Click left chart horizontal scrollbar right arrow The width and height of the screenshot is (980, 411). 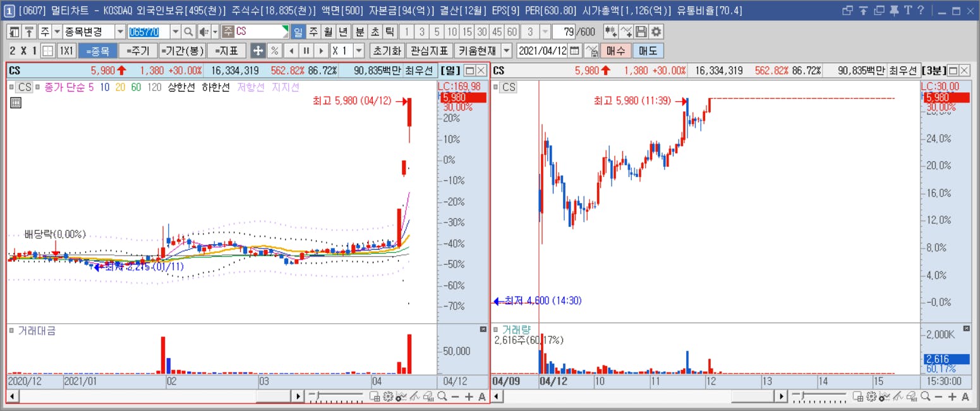[x=298, y=396]
